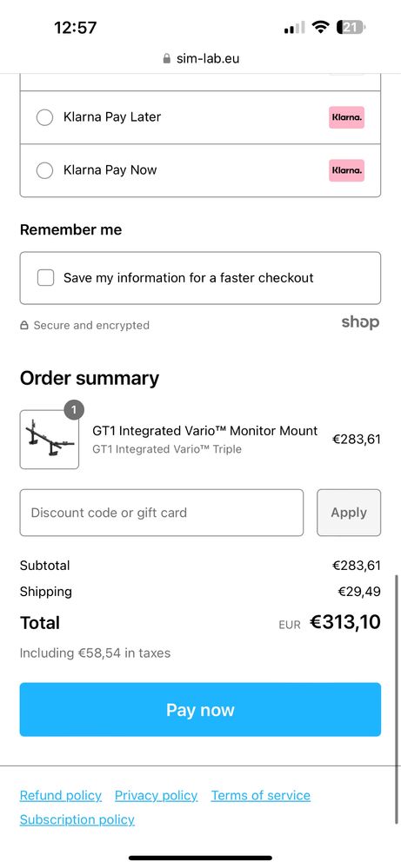
Task: Tap the Shop logo below Remember me
Action: [361, 322]
